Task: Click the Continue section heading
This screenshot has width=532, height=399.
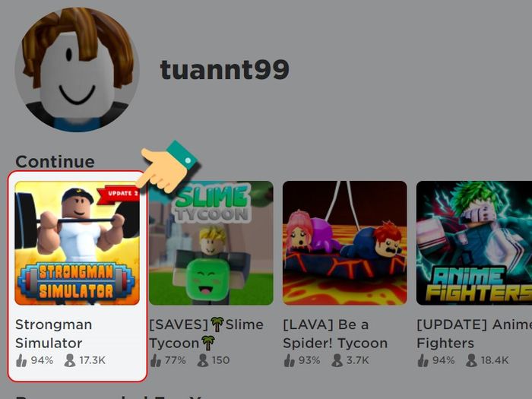Action: point(55,161)
